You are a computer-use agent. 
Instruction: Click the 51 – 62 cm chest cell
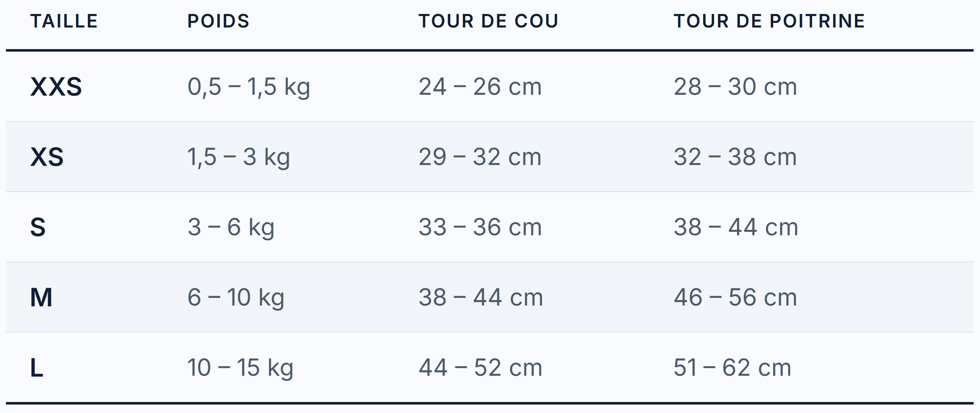732,368
